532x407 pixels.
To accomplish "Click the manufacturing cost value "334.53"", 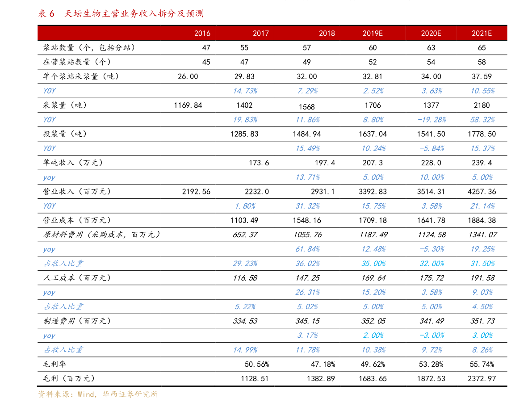I will (x=245, y=321).
